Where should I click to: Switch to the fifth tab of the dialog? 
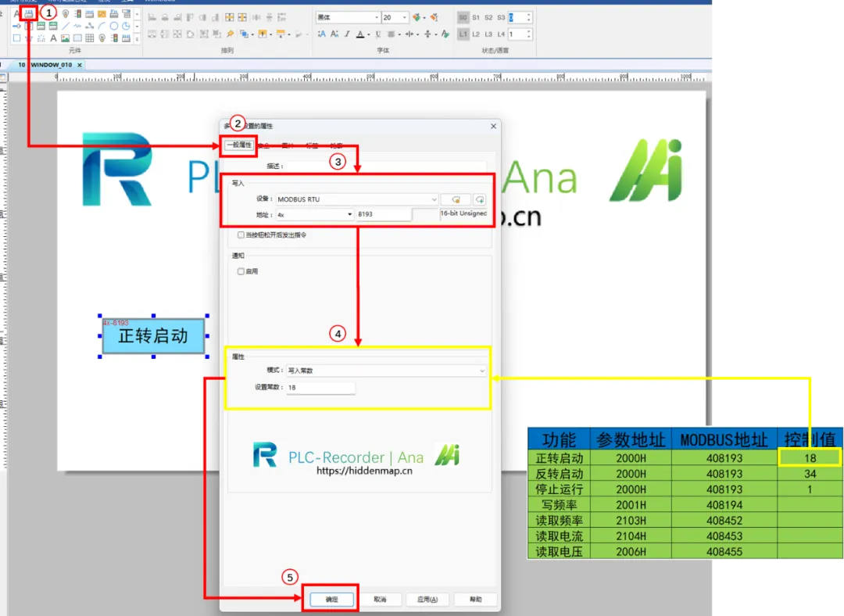336,145
